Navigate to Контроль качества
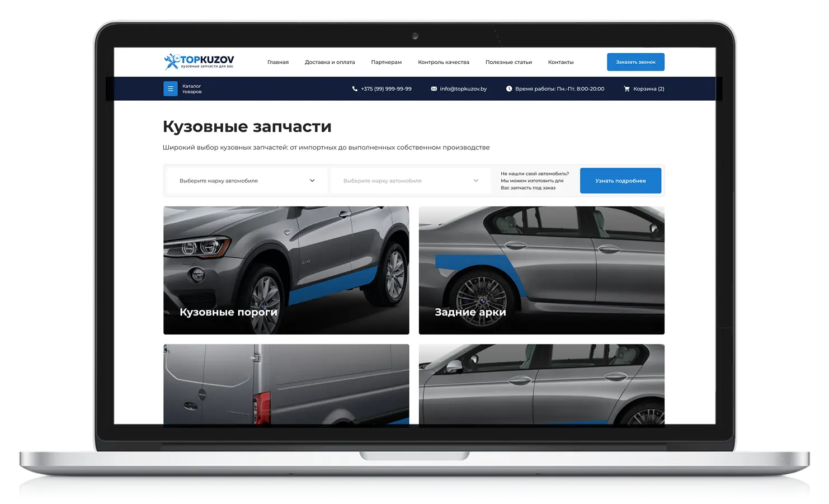The width and height of the screenshot is (829, 504). coord(444,62)
